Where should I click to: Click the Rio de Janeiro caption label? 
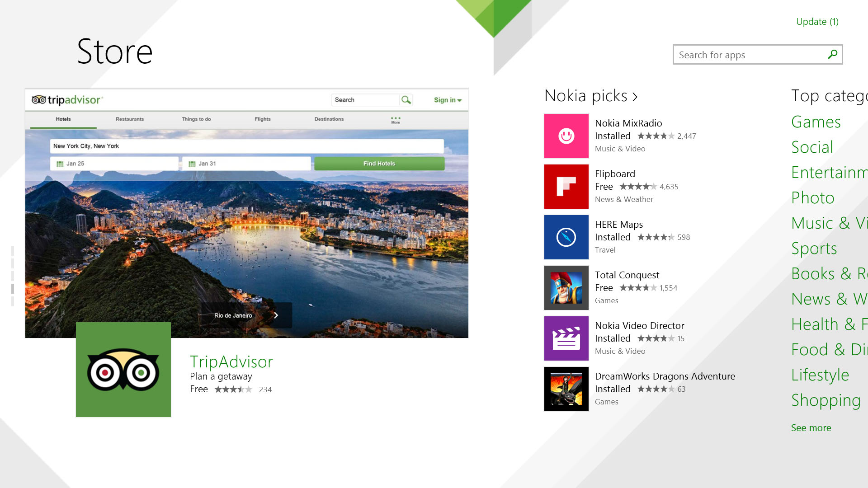233,315
